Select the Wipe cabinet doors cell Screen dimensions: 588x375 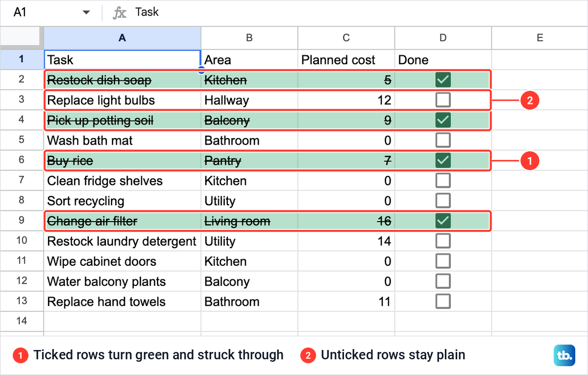[122, 261]
